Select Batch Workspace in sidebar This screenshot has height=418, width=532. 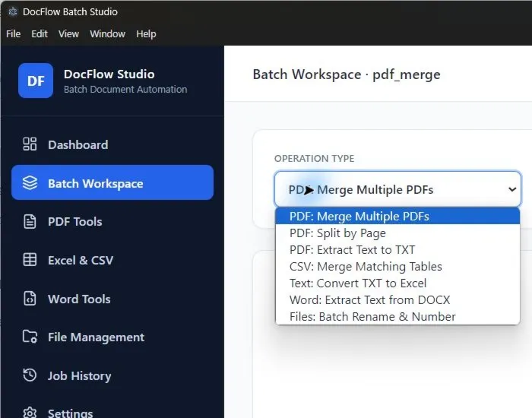(112, 182)
